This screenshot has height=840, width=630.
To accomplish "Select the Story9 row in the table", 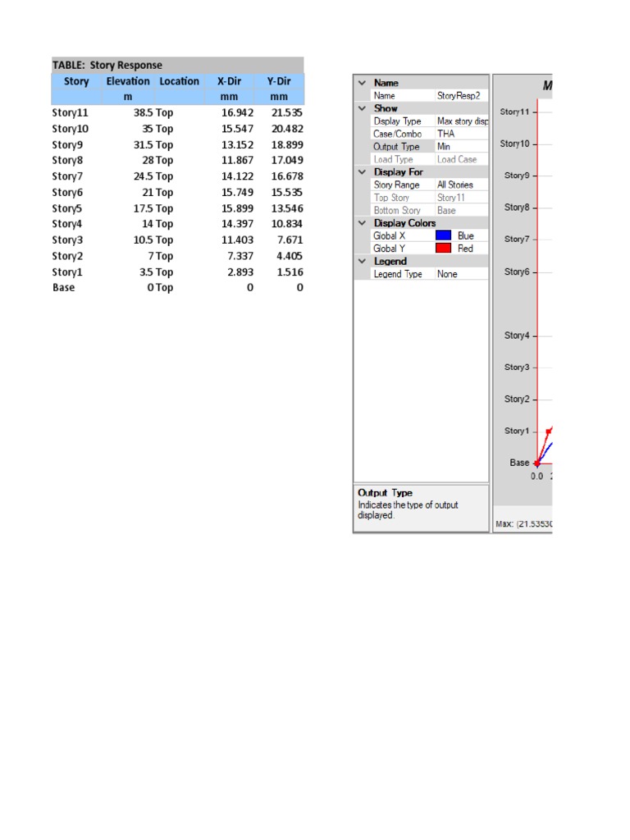I will point(177,144).
